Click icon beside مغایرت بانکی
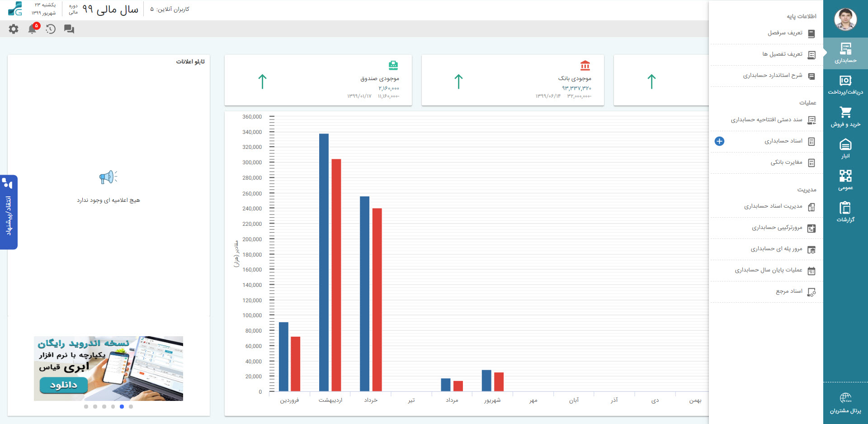 click(x=811, y=163)
